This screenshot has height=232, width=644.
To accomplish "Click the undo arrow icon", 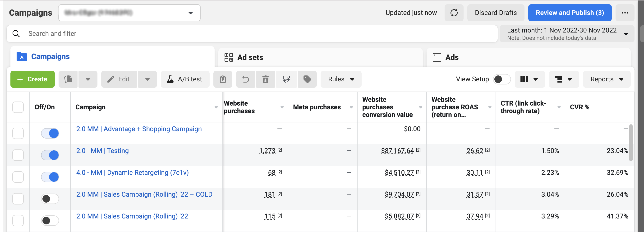I will [245, 79].
